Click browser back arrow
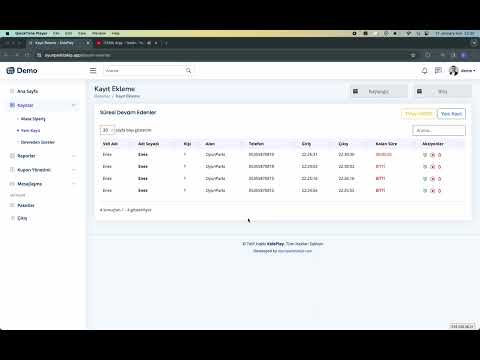 click(x=6, y=55)
